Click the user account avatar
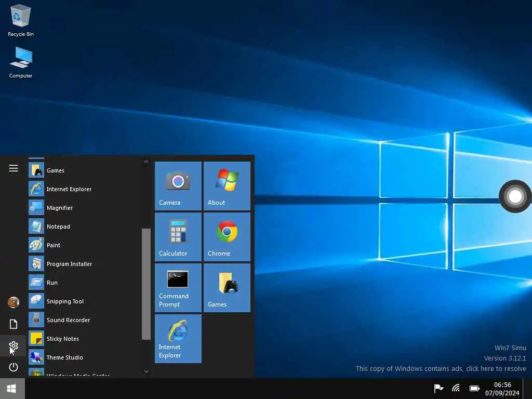The width and height of the screenshot is (532, 399). coord(13,302)
